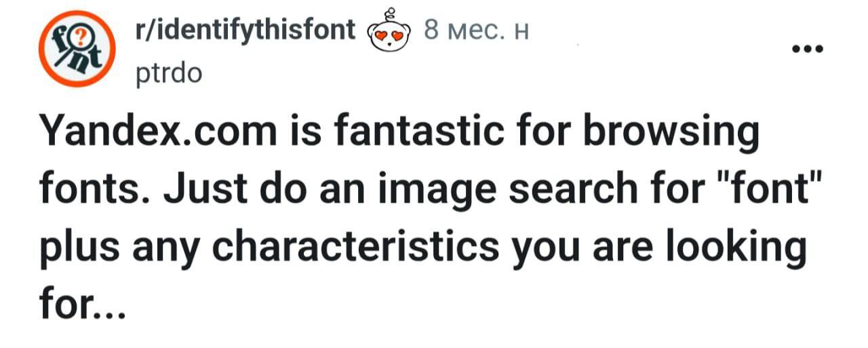Open the three-dot post options menu
This screenshot has height=348, width=868.
click(x=810, y=49)
